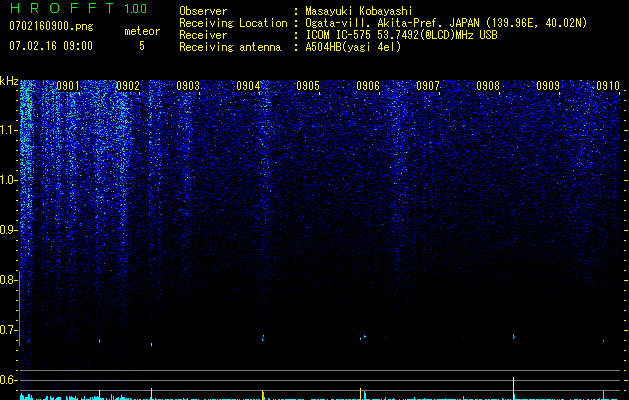Click the 0909 time marker

pos(548,86)
